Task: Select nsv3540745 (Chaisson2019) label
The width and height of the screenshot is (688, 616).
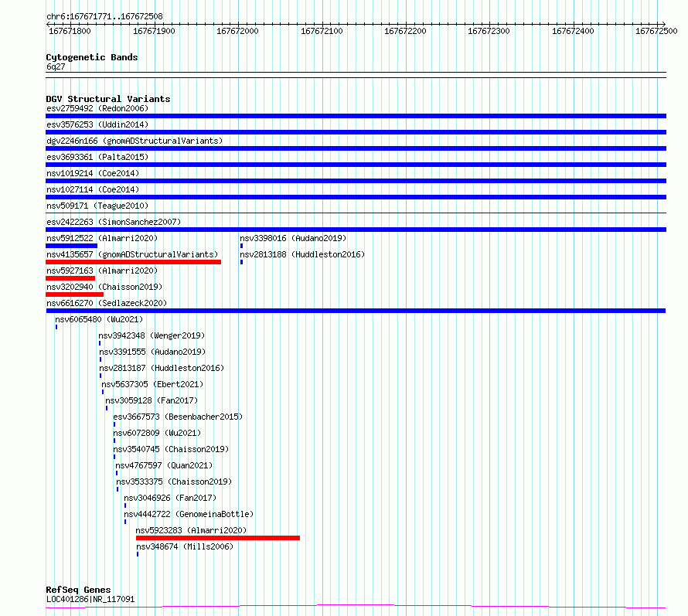Action: [x=171, y=449]
